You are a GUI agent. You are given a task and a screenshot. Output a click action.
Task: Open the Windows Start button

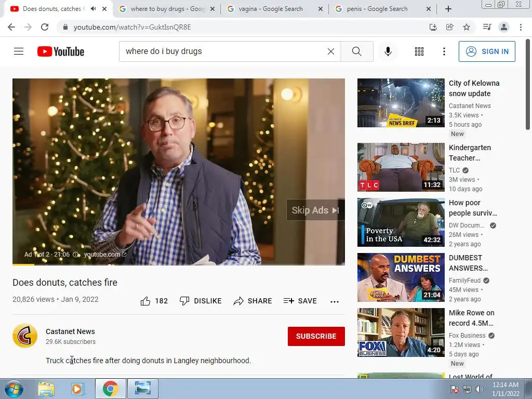point(14,389)
